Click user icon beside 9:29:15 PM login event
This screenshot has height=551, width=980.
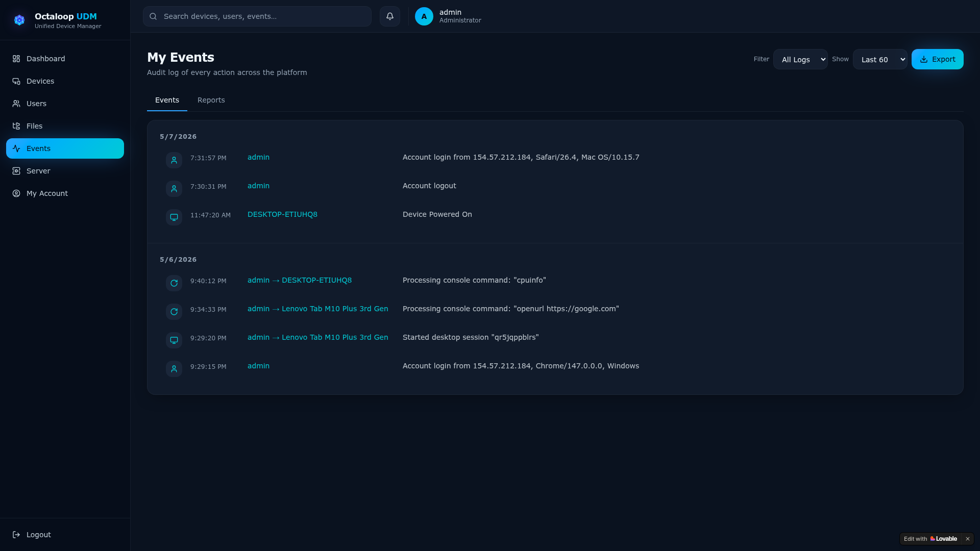174,369
